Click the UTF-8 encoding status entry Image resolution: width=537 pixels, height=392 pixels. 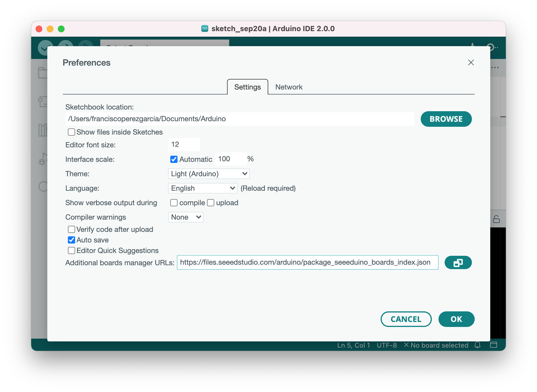click(x=387, y=345)
